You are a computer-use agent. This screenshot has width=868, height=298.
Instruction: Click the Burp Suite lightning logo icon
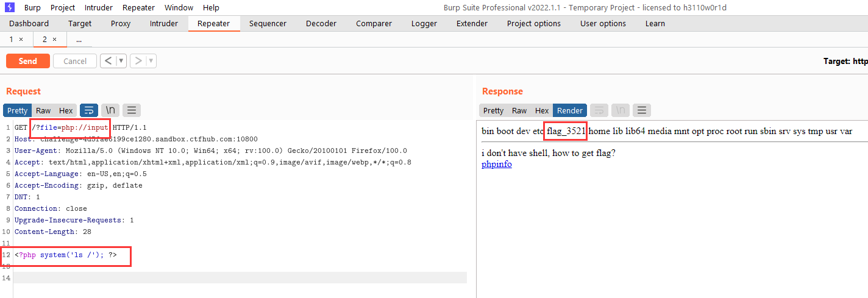click(x=9, y=7)
